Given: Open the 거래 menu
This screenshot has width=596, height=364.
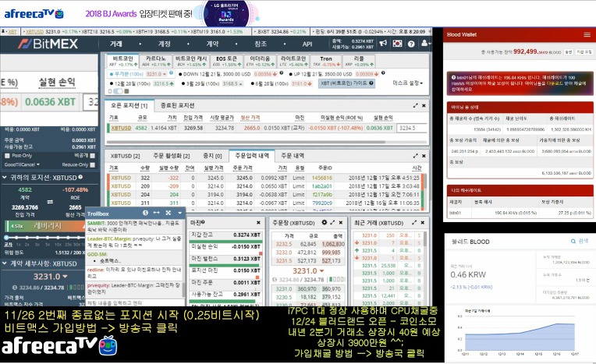Looking at the screenshot, I should (x=116, y=44).
